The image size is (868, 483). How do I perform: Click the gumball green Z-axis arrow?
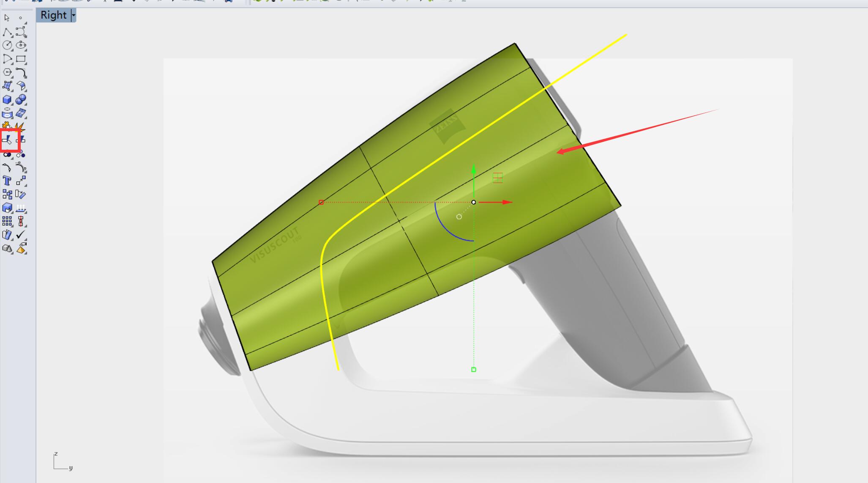coord(474,170)
